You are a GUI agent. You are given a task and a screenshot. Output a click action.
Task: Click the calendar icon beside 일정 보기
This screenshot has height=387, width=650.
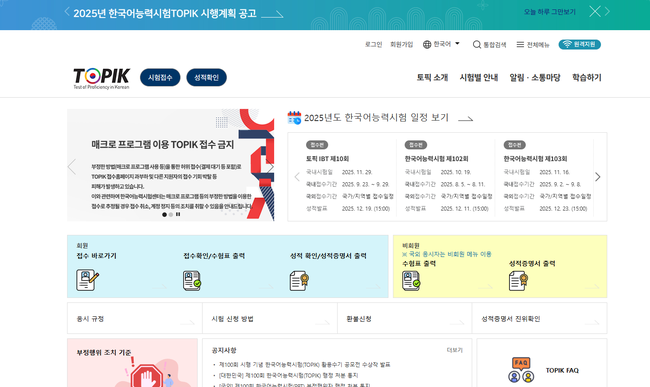pos(294,118)
